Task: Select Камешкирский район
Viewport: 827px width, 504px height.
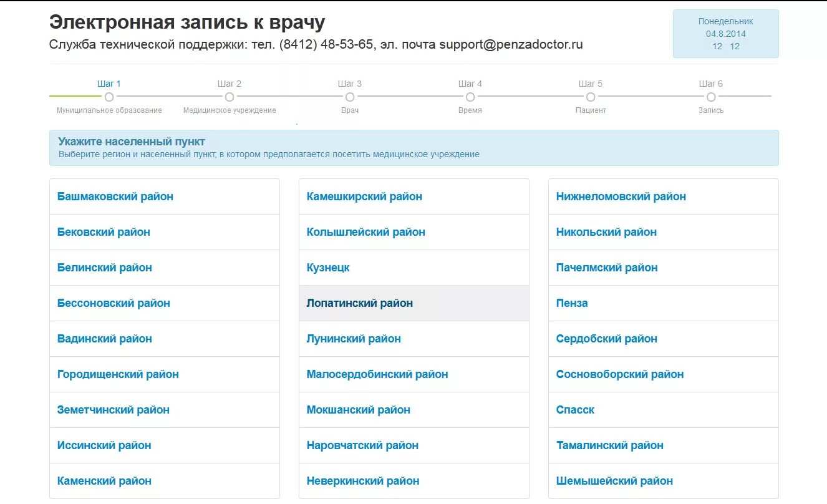Action: [414, 196]
